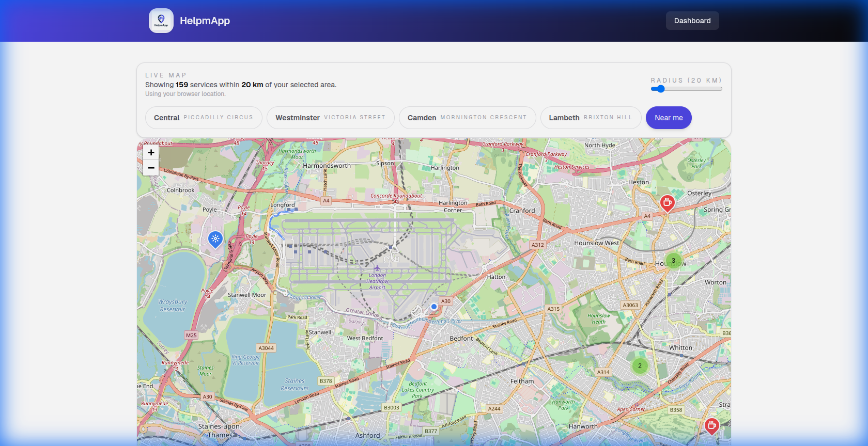Select the Camden Mornington Crescent area
The image size is (868, 446).
tap(467, 118)
